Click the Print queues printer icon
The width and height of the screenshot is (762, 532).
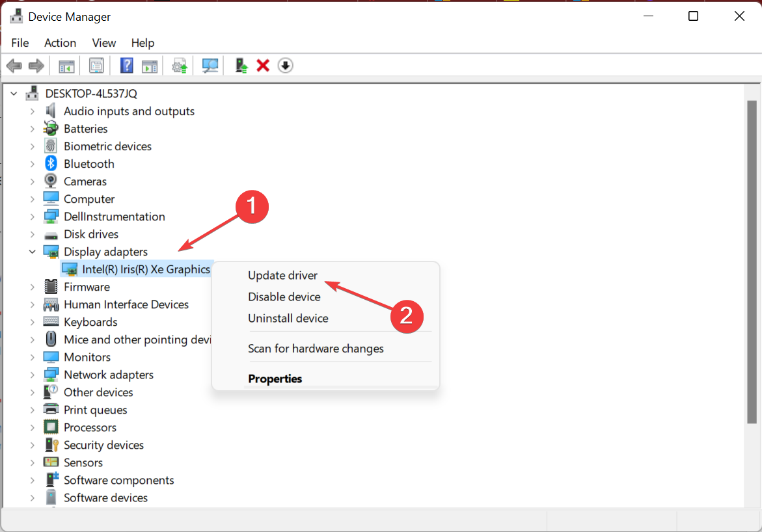[51, 410]
